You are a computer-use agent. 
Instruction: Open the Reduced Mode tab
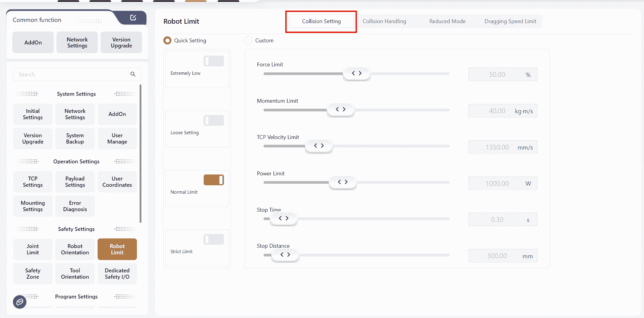click(x=447, y=21)
